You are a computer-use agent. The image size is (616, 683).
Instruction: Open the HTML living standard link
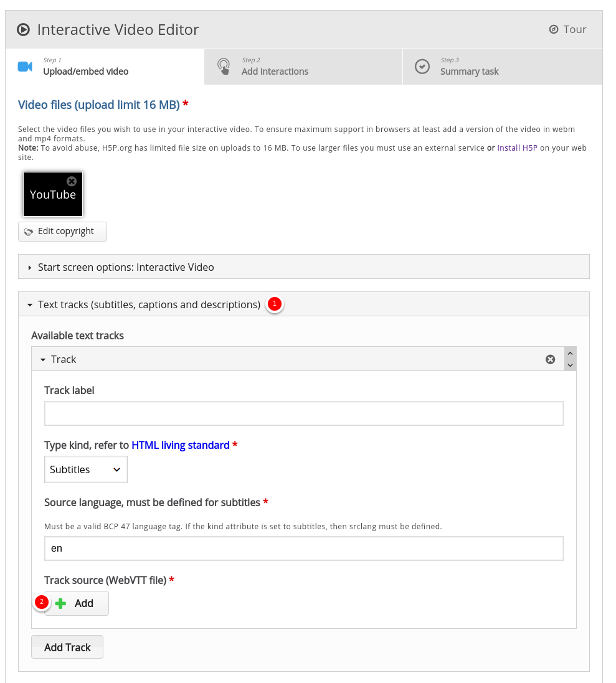[181, 445]
